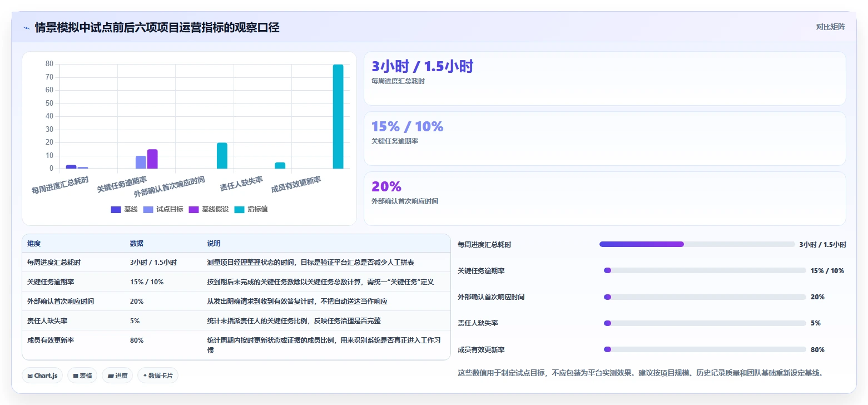Toggle the 指标值 legend color swatch
The width and height of the screenshot is (868, 405).
240,210
